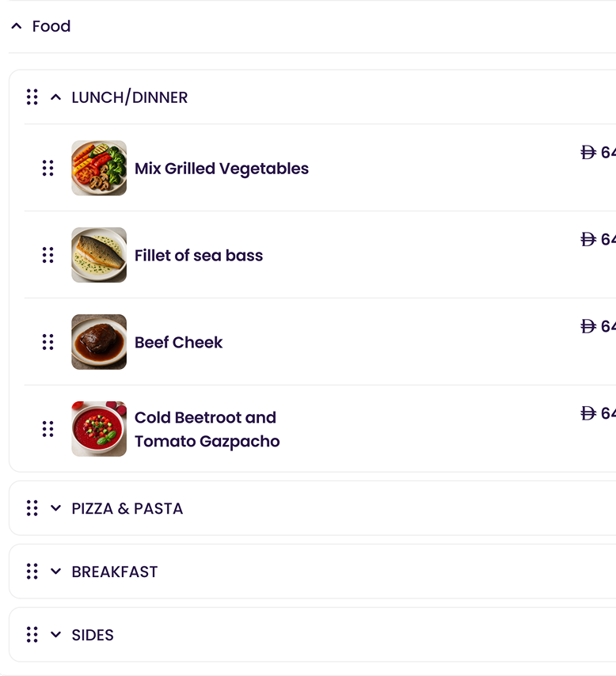Click the Mix Grilled Vegetables item name

(x=222, y=168)
